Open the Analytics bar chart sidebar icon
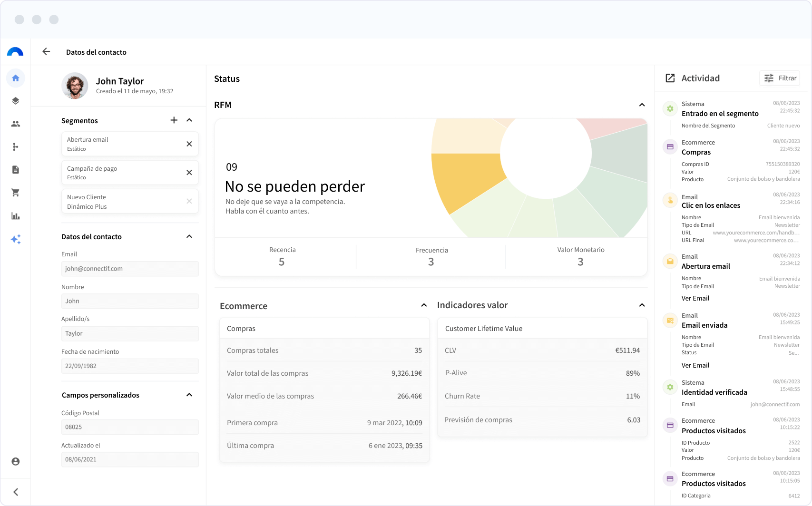This screenshot has width=812, height=506. tap(16, 216)
